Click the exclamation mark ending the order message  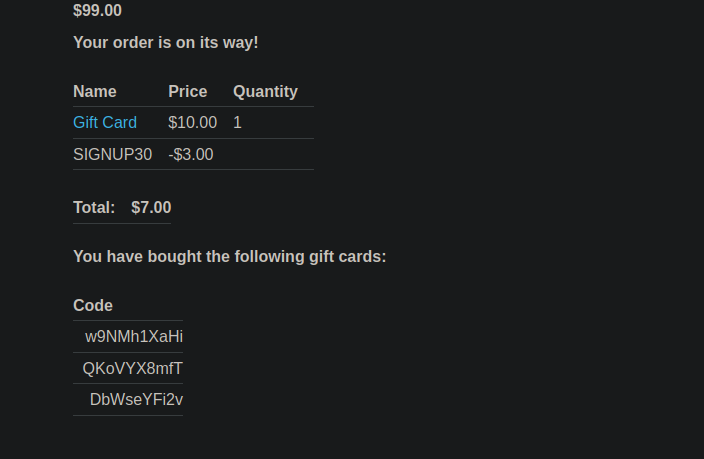coord(256,42)
